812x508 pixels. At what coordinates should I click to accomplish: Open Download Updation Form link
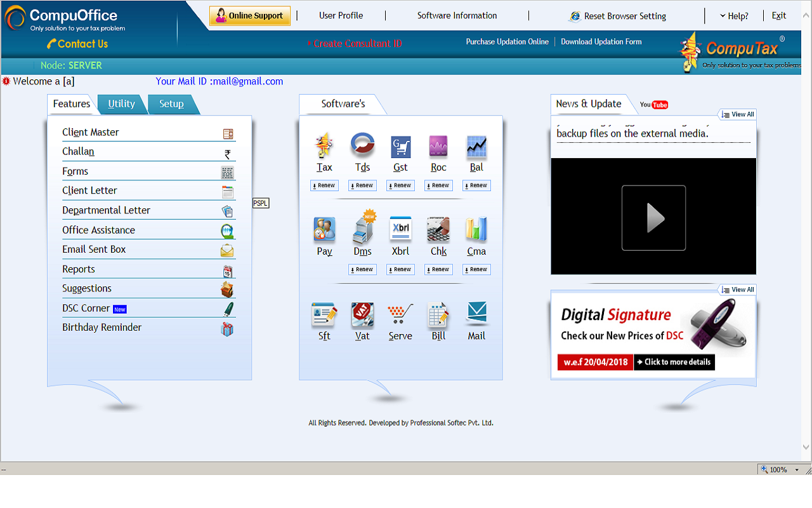click(x=601, y=41)
